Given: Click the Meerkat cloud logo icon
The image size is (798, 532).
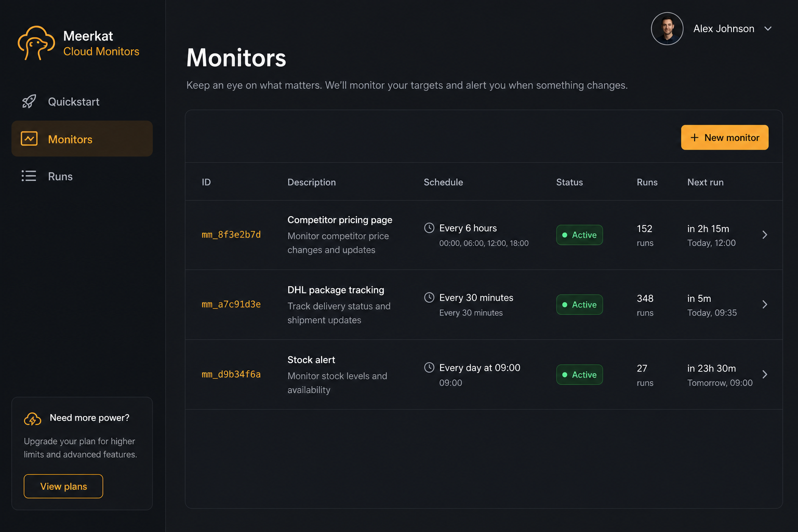Looking at the screenshot, I should 36,43.
